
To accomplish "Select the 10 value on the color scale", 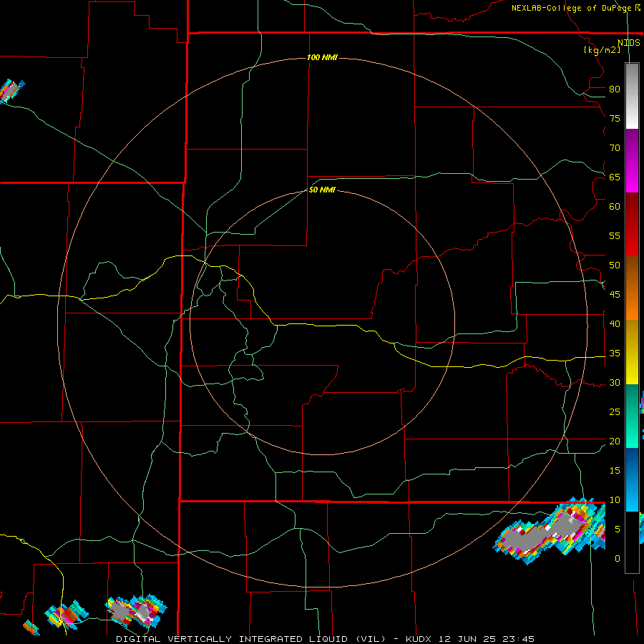I will coord(615,500).
